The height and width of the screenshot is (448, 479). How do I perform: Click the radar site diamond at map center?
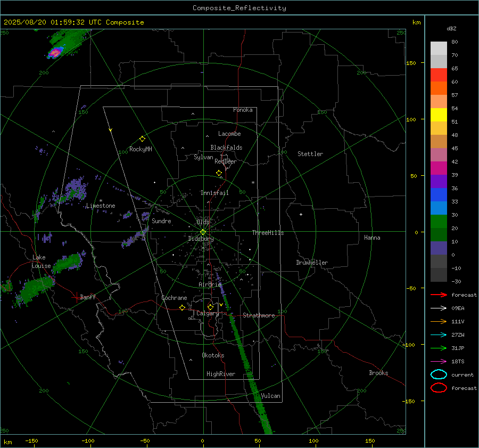pyautogui.click(x=203, y=232)
